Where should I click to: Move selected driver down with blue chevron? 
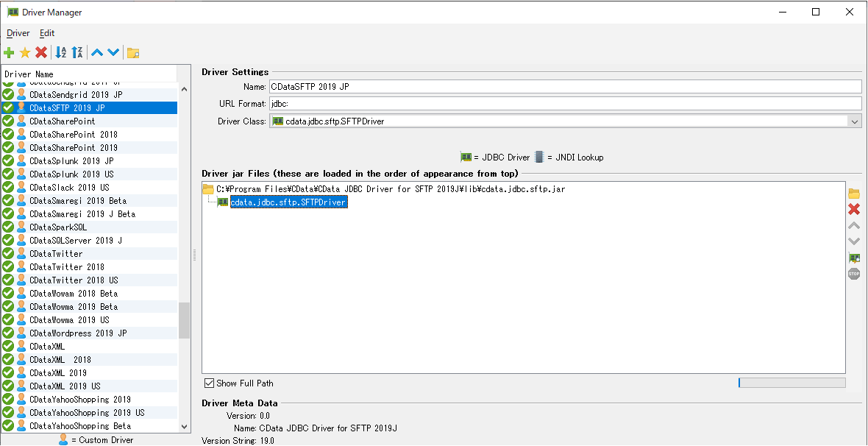click(113, 53)
